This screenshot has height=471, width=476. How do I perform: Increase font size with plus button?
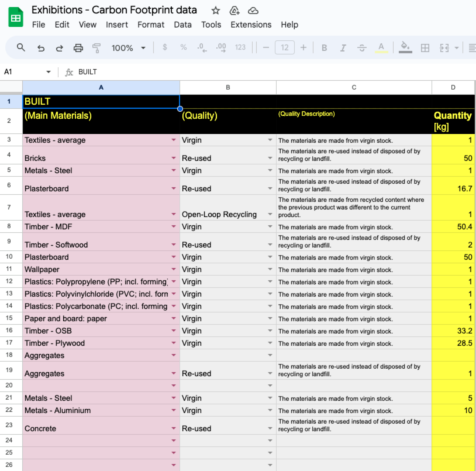(304, 48)
